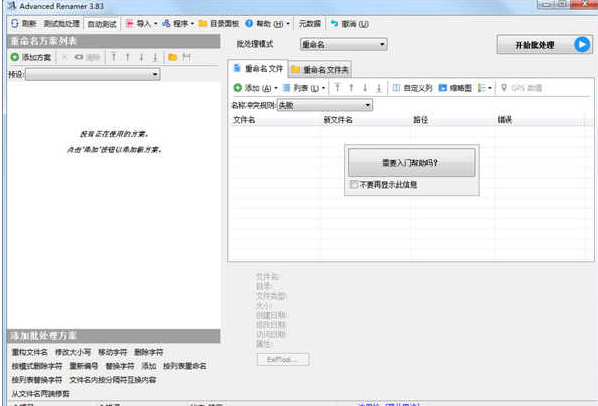
Task: Click the Undo (撤消) arrow icon
Action: [x=334, y=24]
